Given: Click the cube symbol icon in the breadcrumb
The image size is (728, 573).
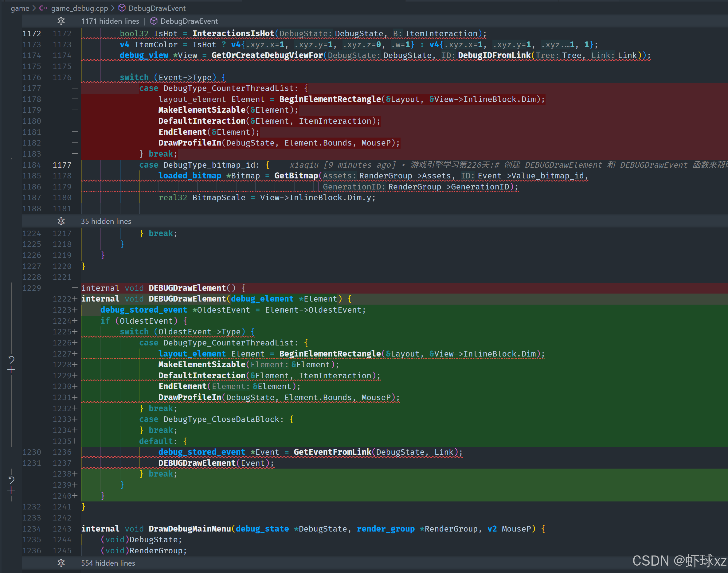Looking at the screenshot, I should (x=122, y=8).
